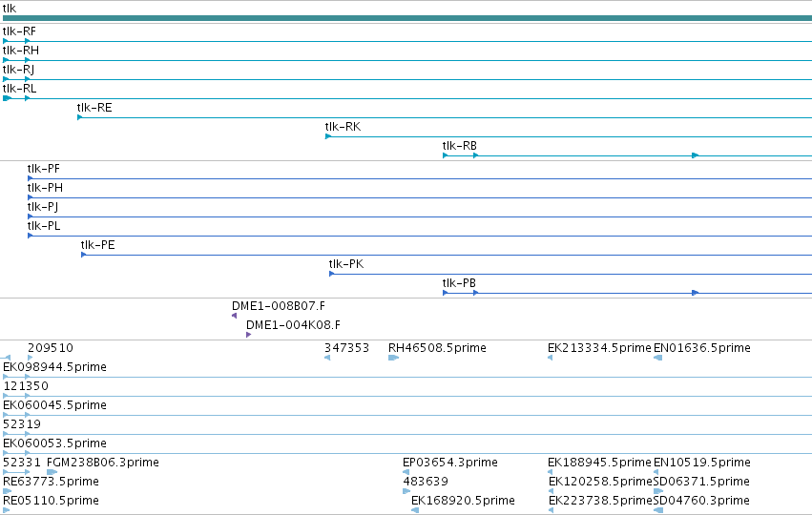Select the tlk-RE transcript start arrow
The height and width of the screenshot is (515, 812).
pyautogui.click(x=80, y=117)
